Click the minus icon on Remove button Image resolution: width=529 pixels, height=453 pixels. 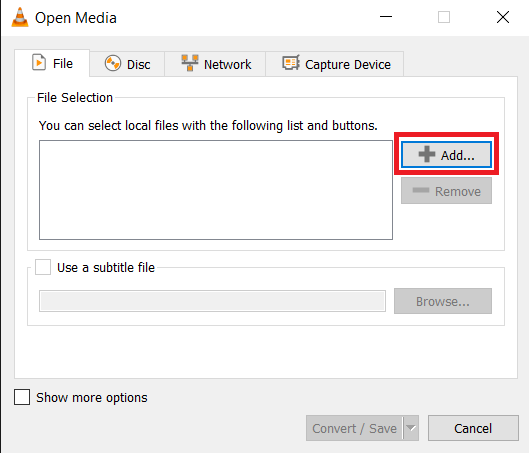click(421, 191)
